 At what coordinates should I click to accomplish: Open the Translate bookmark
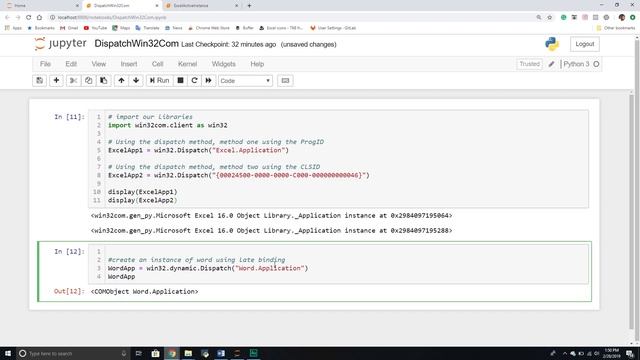coord(147,28)
